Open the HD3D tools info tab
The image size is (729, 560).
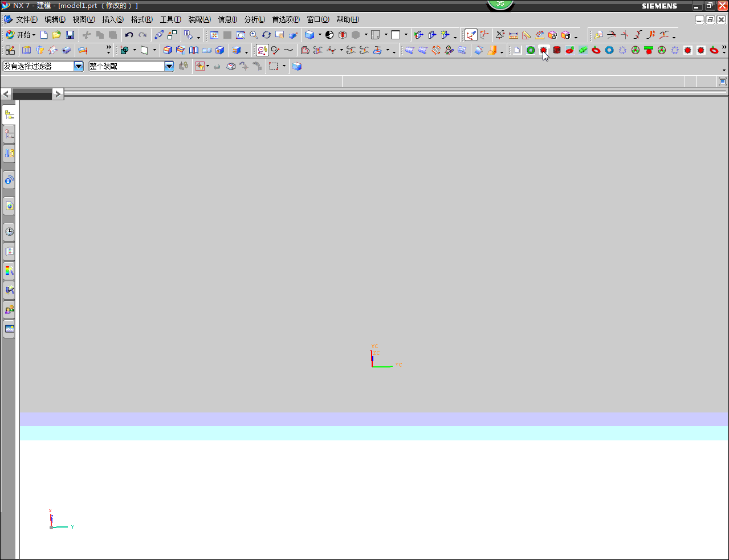coord(9,181)
